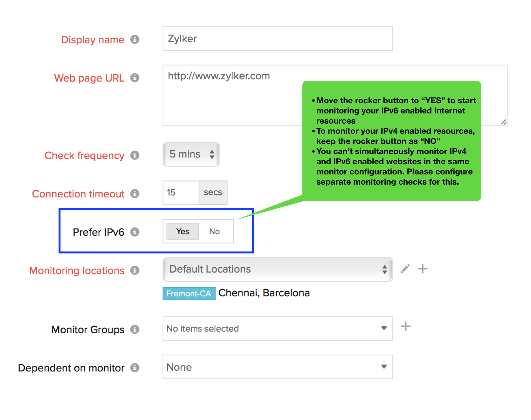Viewport: 531px width, 420px height.
Task: Click info icon beside Web page URL
Action: [135, 78]
